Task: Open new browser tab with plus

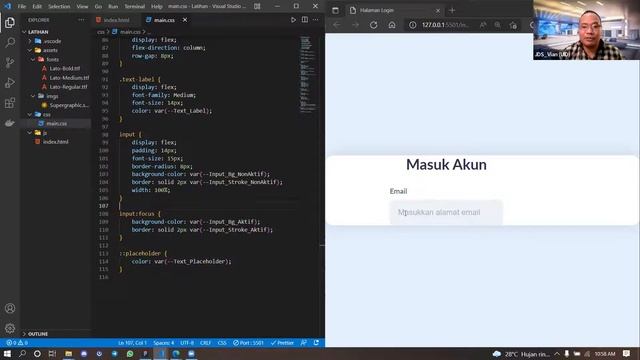Action: [452, 10]
